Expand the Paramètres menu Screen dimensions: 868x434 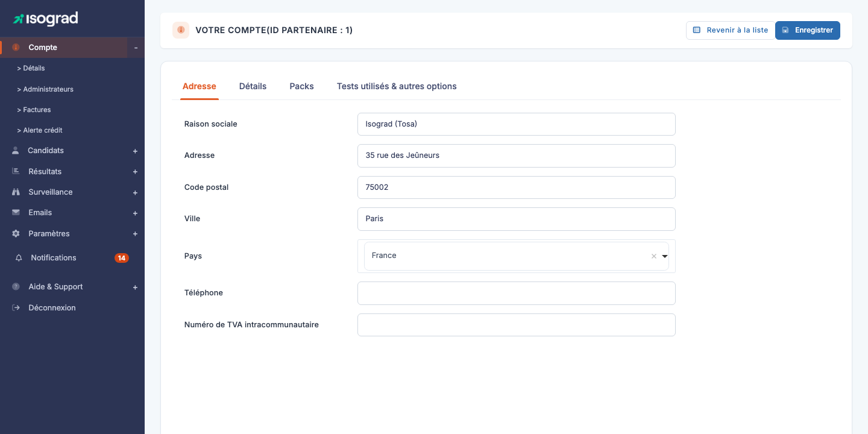(x=135, y=234)
